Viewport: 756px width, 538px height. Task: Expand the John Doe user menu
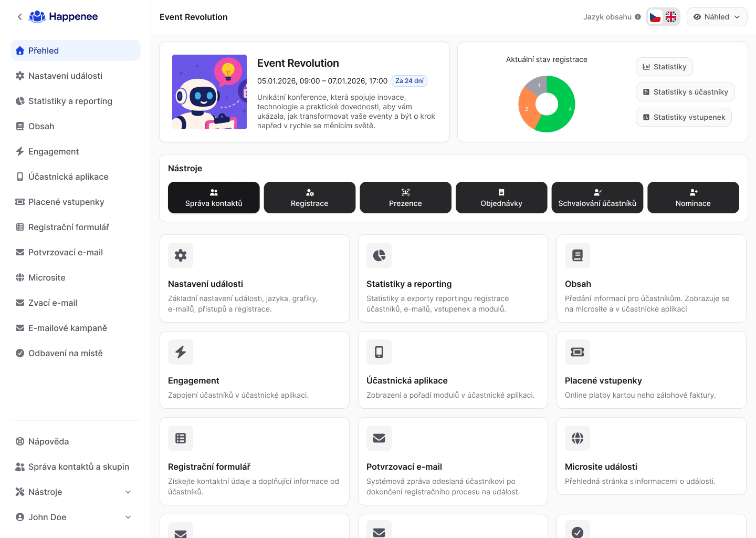pos(128,517)
